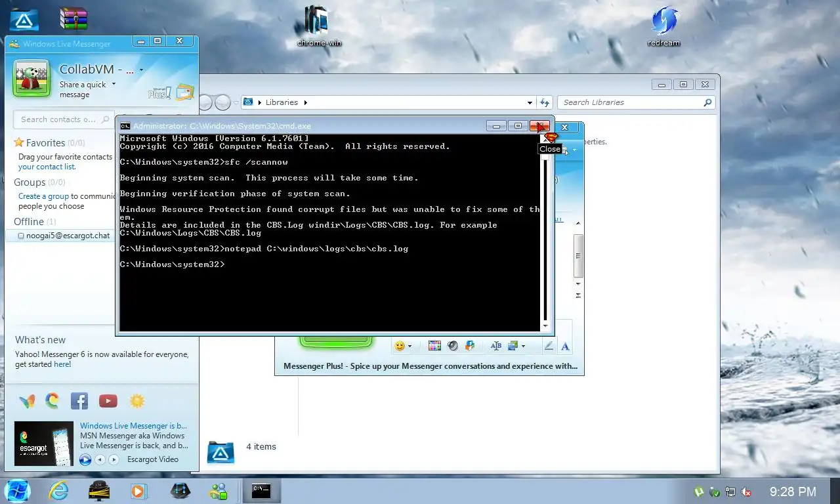Click the image share icon in chat toolbar
Image resolution: width=840 pixels, height=504 pixels.
point(513,346)
